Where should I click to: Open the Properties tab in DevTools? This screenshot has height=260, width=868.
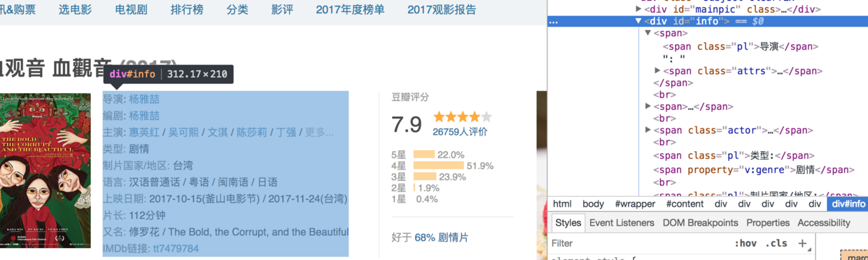767,223
